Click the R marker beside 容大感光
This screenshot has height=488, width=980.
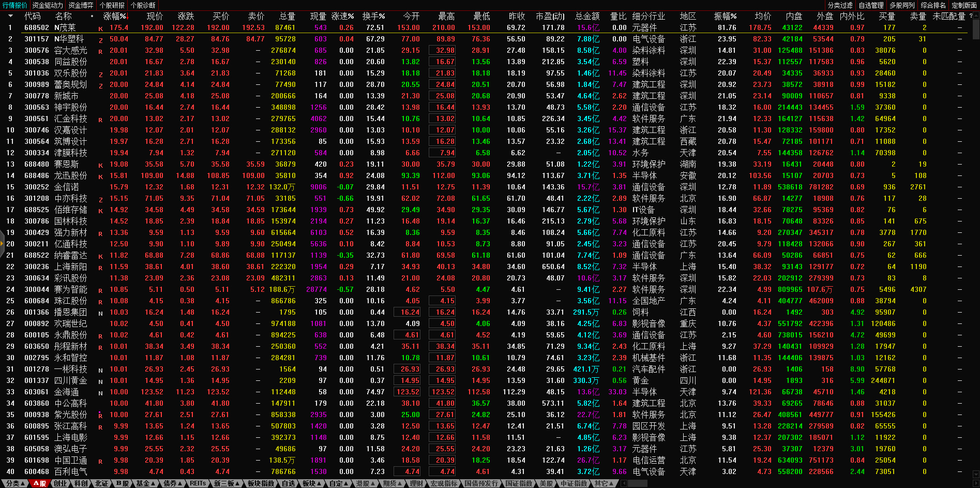(100, 51)
